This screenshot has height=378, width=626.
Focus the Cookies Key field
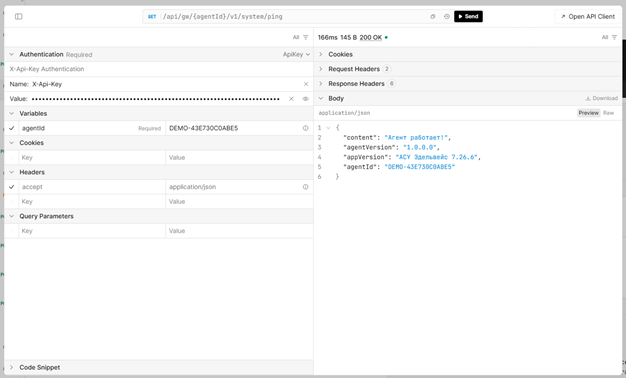[92, 157]
